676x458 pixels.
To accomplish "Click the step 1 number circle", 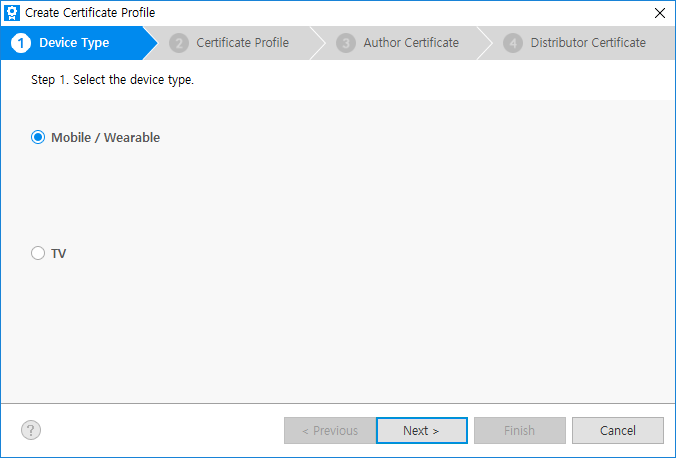I will tap(21, 43).
